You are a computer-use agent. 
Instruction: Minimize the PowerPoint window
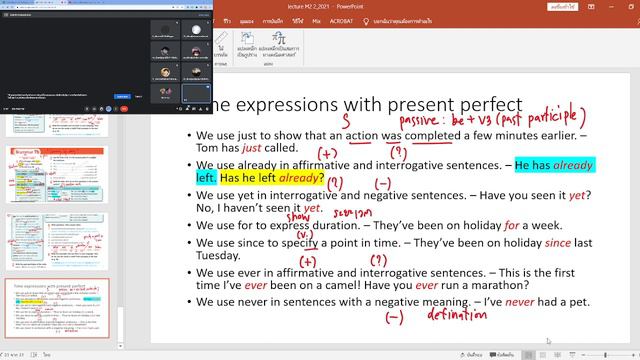point(611,7)
